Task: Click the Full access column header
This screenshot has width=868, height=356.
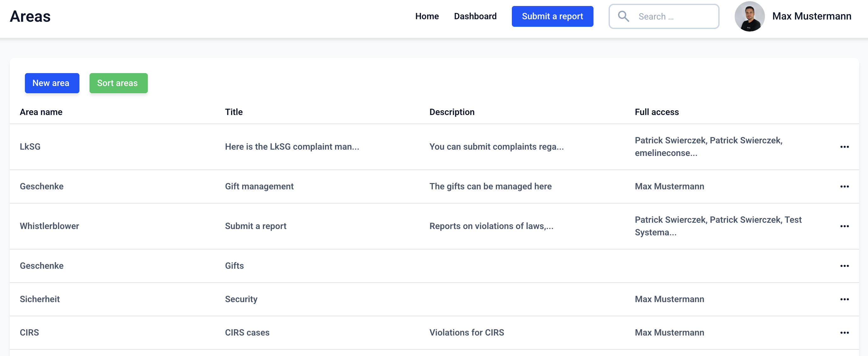Action: point(657,112)
